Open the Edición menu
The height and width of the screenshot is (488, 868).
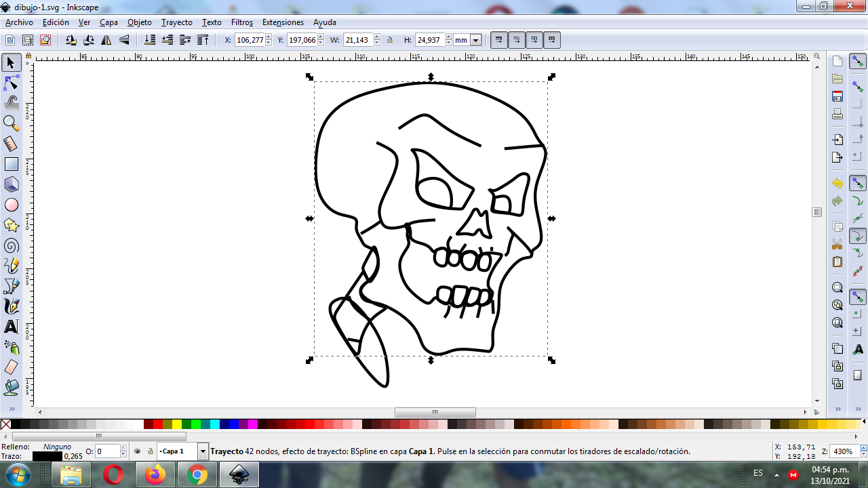[56, 22]
